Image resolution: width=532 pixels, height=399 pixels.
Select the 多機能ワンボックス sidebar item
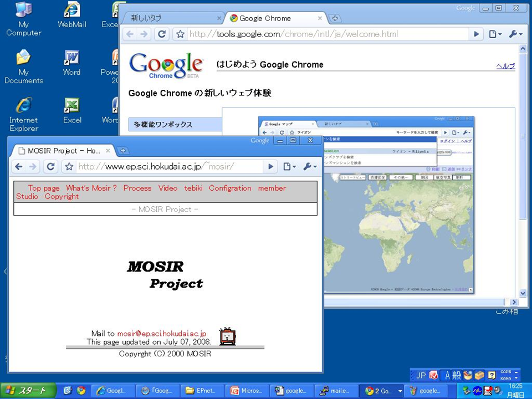point(175,125)
